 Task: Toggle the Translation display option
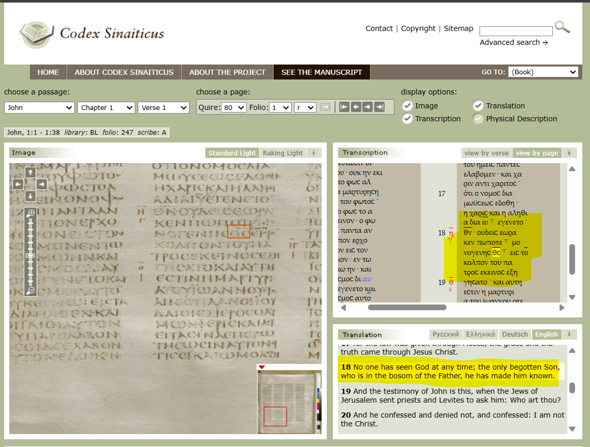[478, 106]
